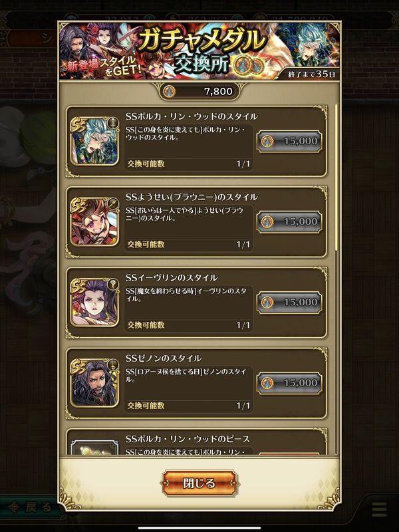Go back with the 戻る button
Viewport: 399px width, 532px height.
click(x=29, y=507)
